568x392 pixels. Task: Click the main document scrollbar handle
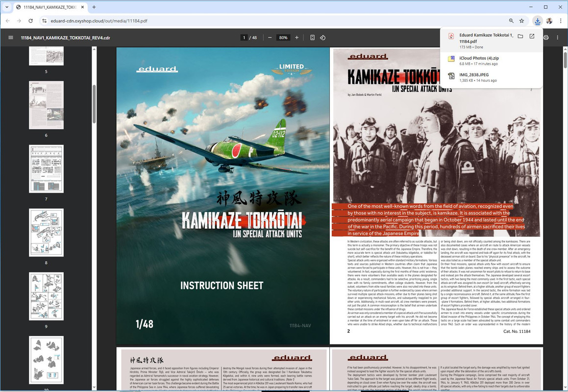tap(565, 60)
